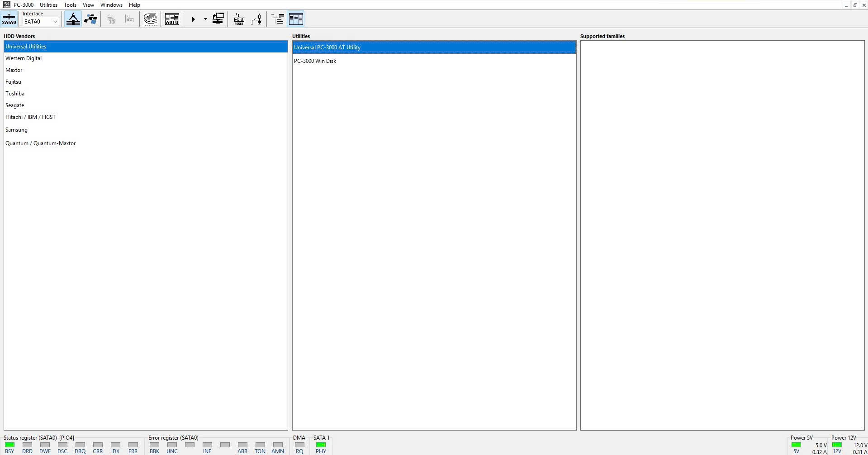This screenshot has height=455, width=868.
Task: Open the dropdown arrow beside the play button
Action: coord(205,19)
